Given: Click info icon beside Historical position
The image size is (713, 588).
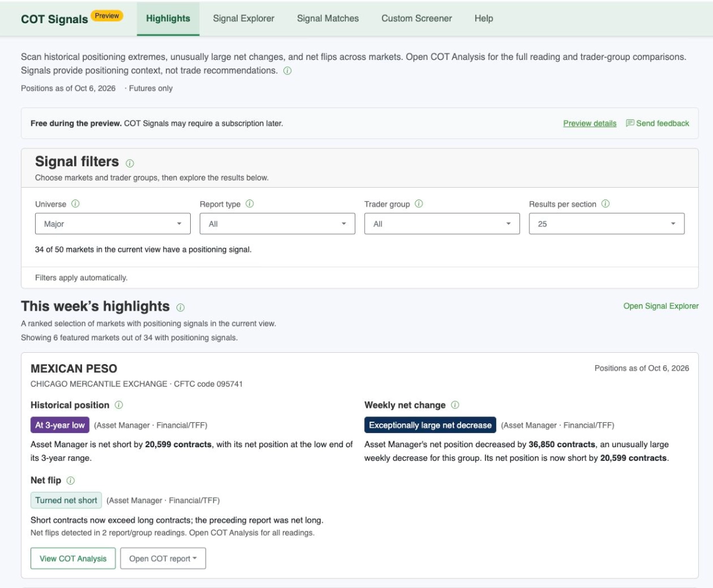Looking at the screenshot, I should point(118,405).
